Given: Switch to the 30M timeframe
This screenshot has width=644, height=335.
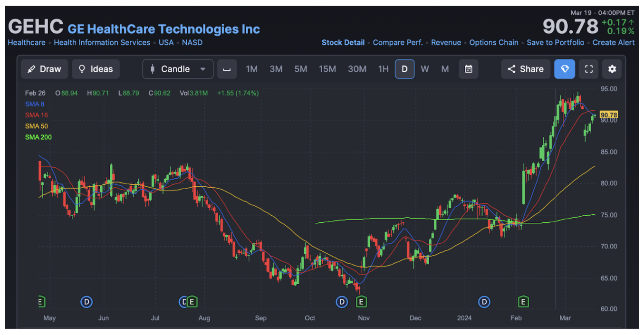Looking at the screenshot, I should [357, 69].
